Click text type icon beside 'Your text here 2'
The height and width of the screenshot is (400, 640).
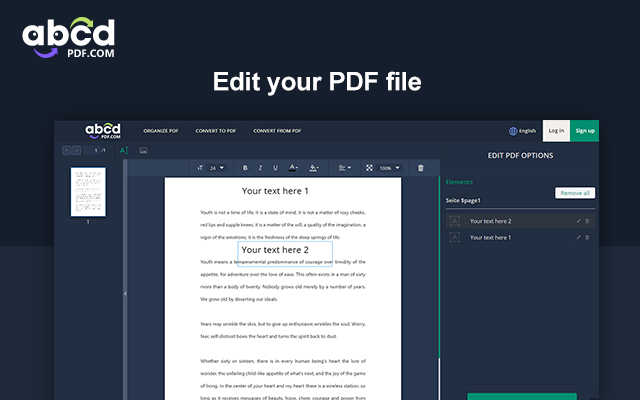tap(454, 221)
